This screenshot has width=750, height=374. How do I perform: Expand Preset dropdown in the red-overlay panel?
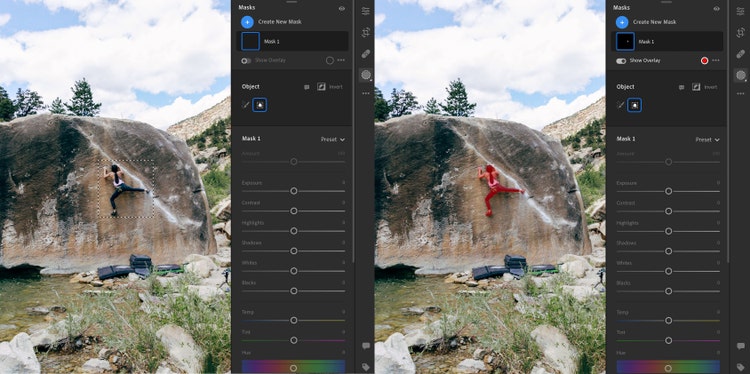click(x=708, y=140)
